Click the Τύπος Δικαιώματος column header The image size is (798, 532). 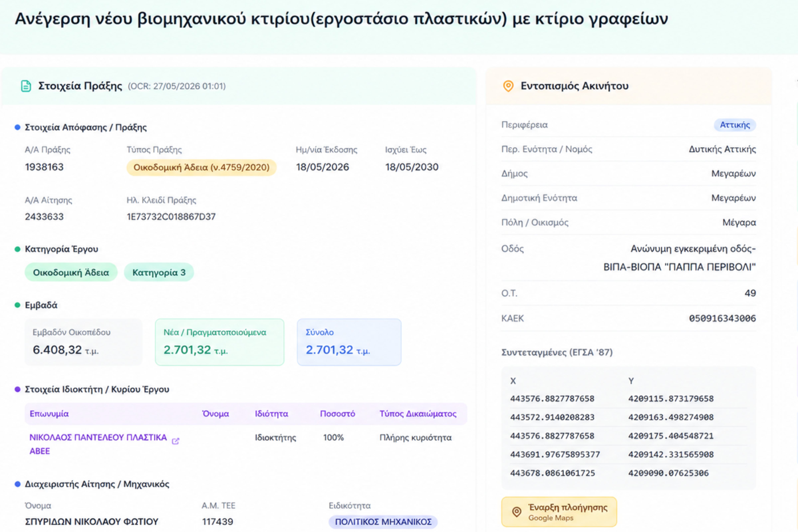(418, 414)
